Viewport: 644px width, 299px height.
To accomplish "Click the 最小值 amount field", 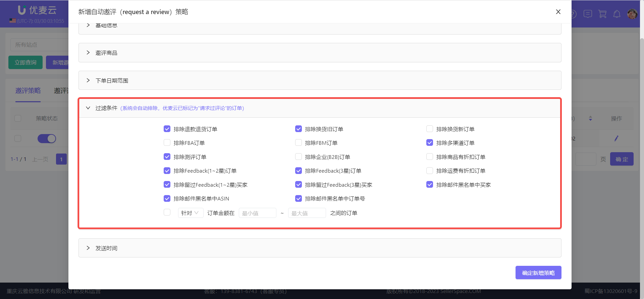I will [257, 213].
